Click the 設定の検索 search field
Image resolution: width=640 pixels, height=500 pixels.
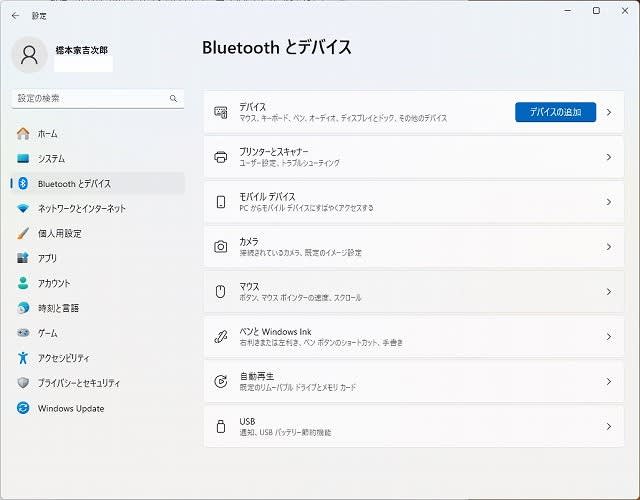pos(90,99)
